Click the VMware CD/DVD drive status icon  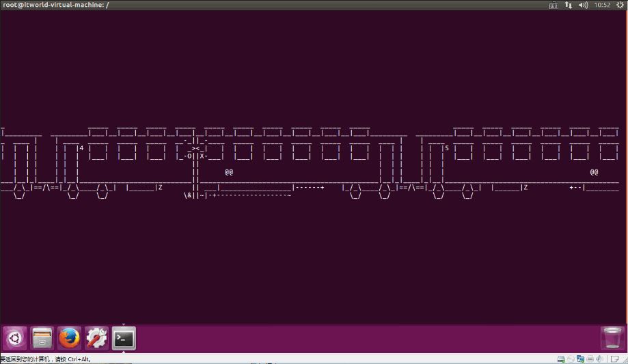pyautogui.click(x=571, y=359)
